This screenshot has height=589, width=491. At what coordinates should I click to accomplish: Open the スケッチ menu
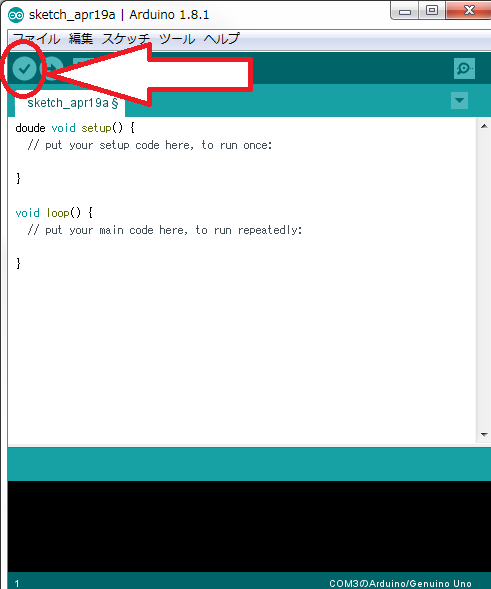(x=126, y=39)
